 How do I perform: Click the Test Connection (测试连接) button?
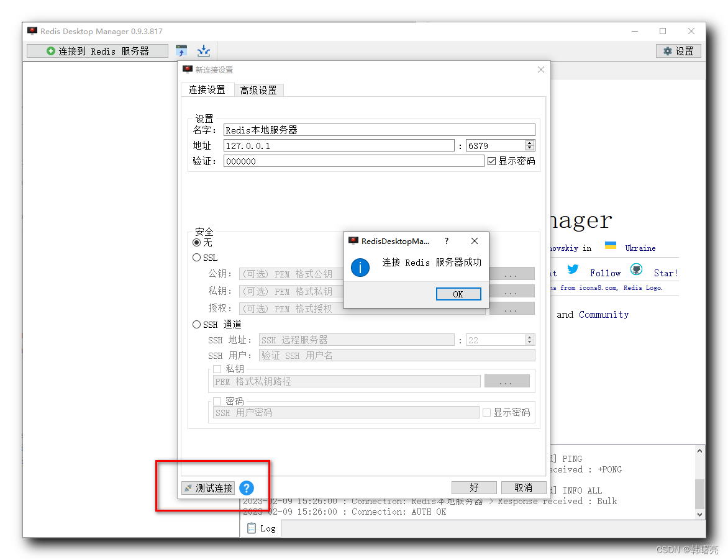coord(208,488)
